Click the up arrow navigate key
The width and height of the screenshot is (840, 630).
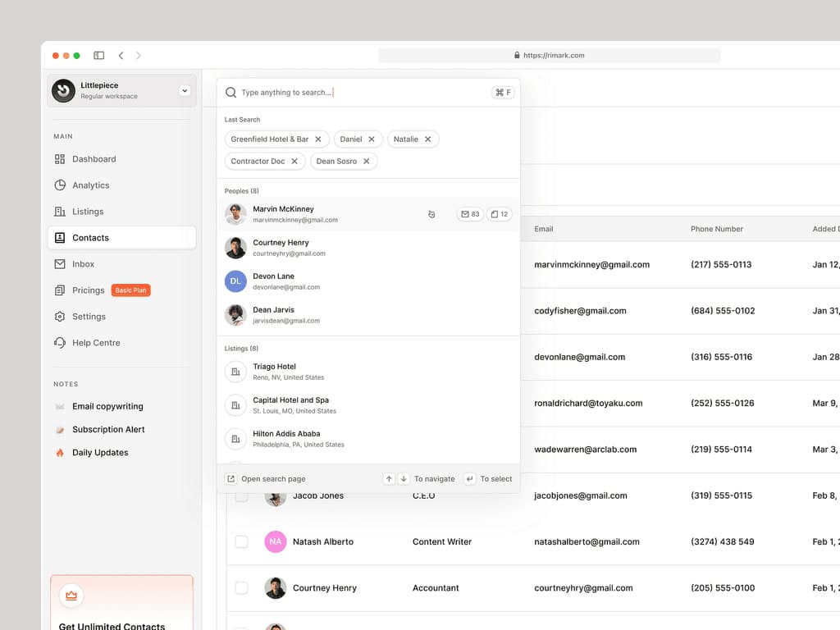pos(389,479)
